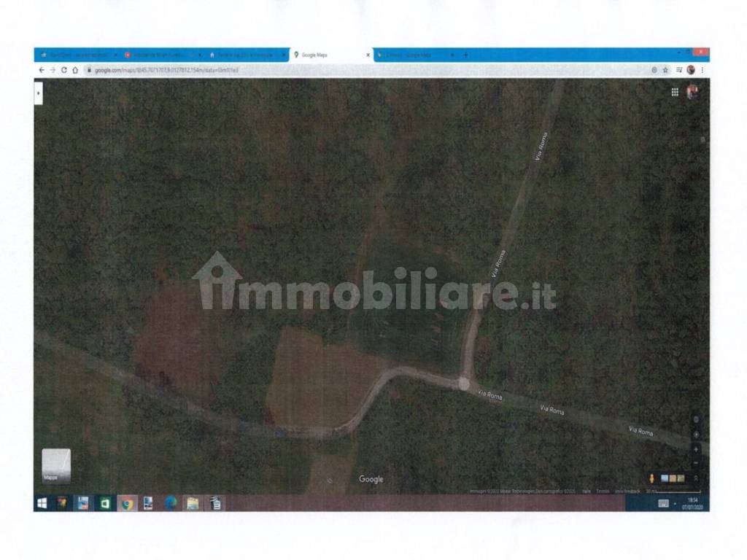Open Chrome's three-dot menu

click(703, 70)
